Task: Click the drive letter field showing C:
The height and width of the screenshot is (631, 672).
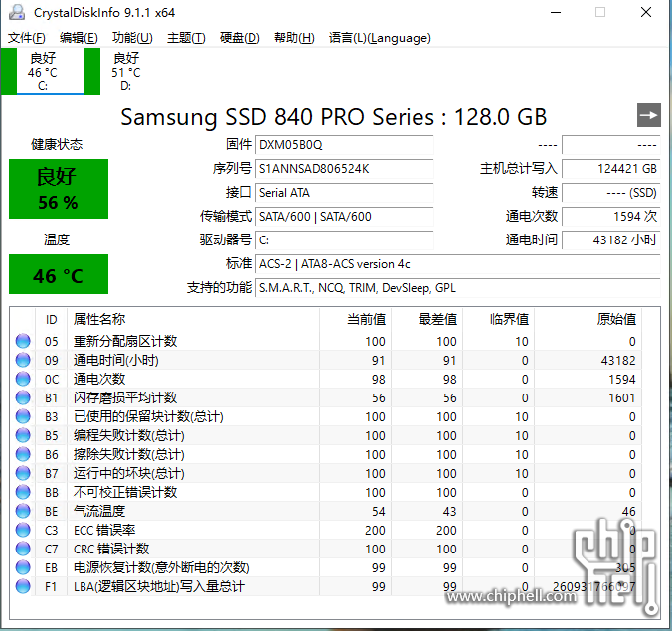Action: pos(345,240)
